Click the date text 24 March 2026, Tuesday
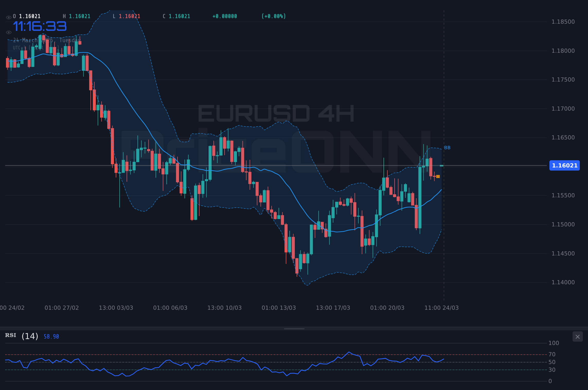Image resolution: width=588 pixels, height=390 pixels. pos(46,40)
